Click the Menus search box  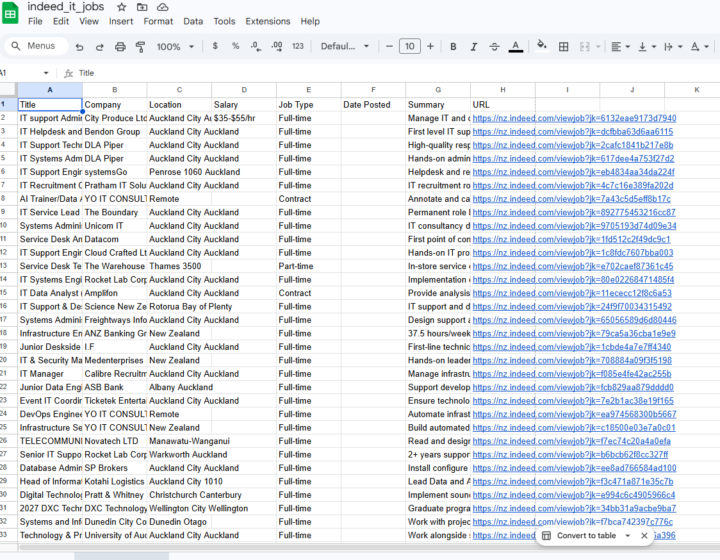37,46
